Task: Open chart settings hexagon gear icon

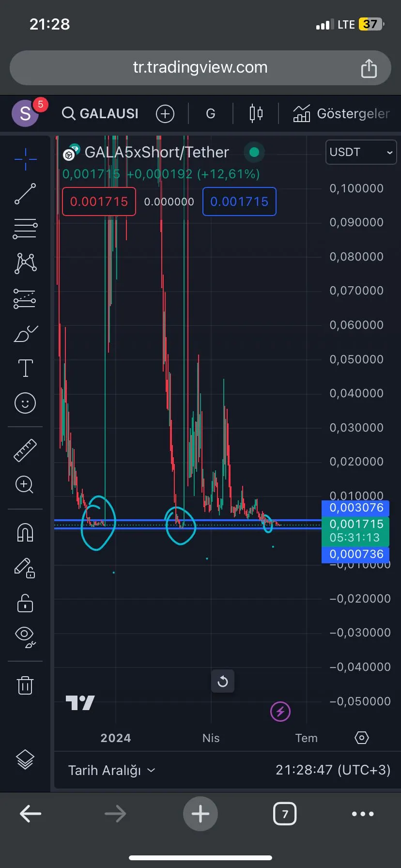Action: 362,738
